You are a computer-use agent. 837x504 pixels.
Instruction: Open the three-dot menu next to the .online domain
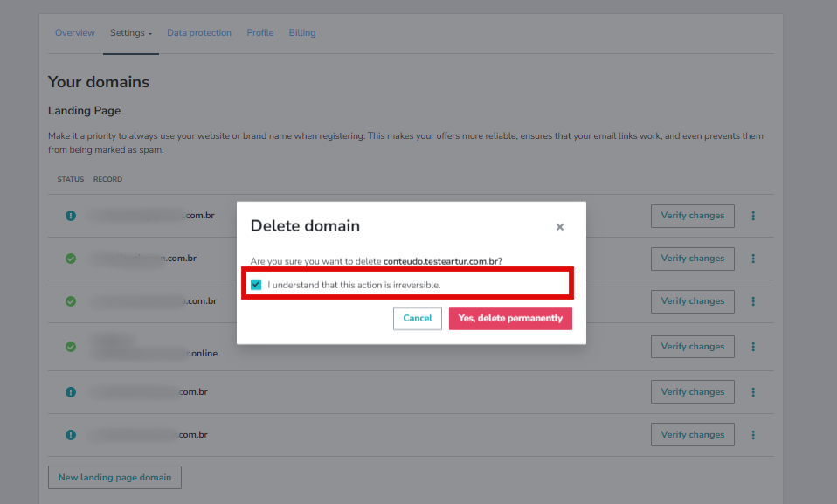[x=753, y=346]
